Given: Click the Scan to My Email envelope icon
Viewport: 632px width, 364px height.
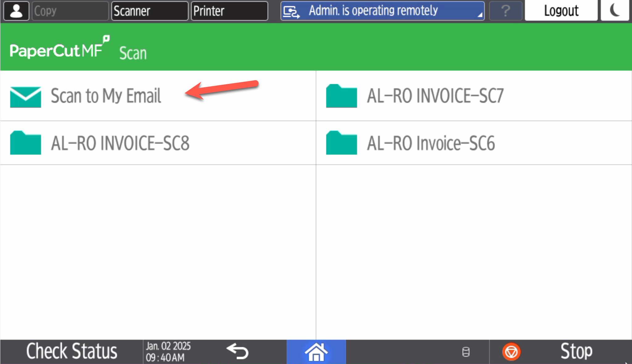Looking at the screenshot, I should pyautogui.click(x=26, y=97).
